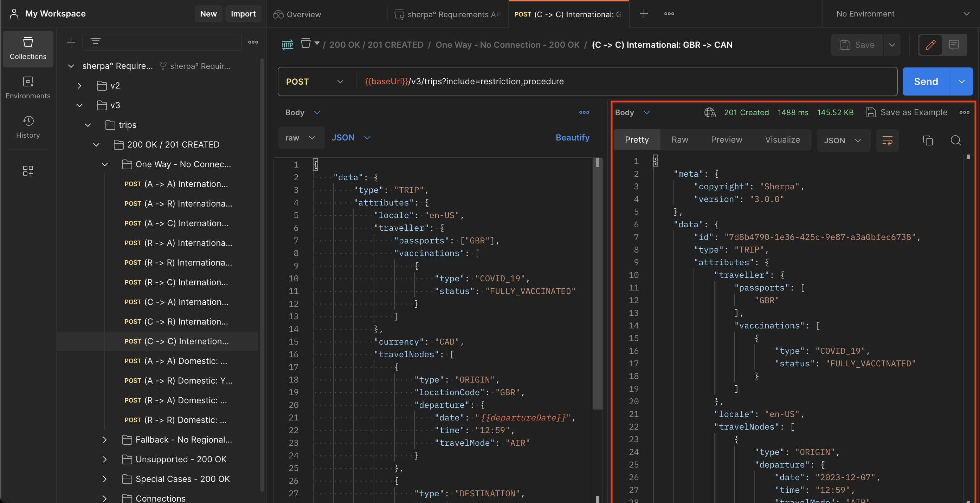Open the Environments sidebar panel

28,88
